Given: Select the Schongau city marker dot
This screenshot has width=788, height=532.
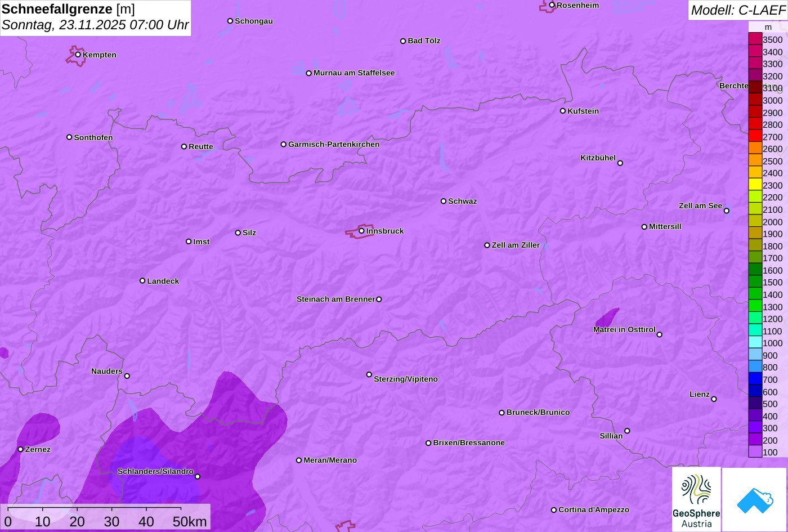Looking at the screenshot, I should 230,21.
